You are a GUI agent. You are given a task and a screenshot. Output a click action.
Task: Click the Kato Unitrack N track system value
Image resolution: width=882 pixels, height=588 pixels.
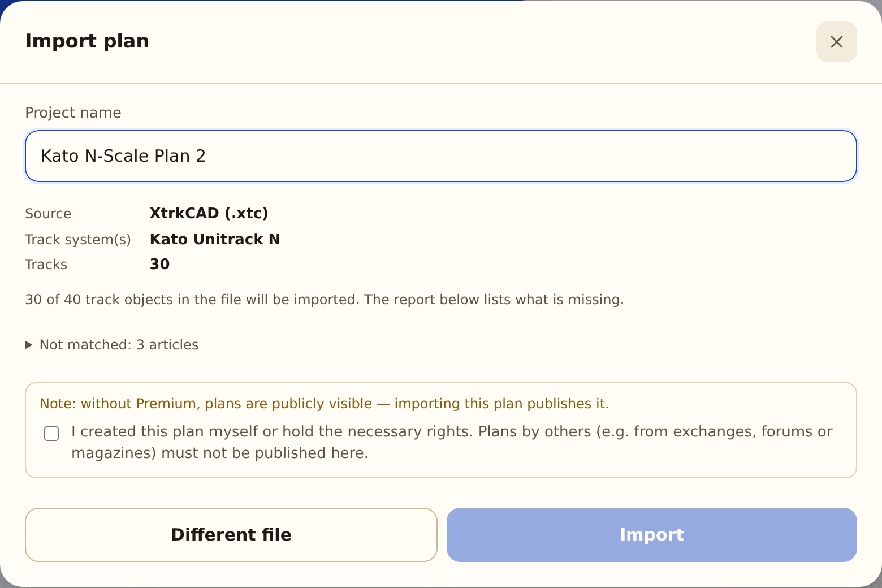pyautogui.click(x=215, y=239)
